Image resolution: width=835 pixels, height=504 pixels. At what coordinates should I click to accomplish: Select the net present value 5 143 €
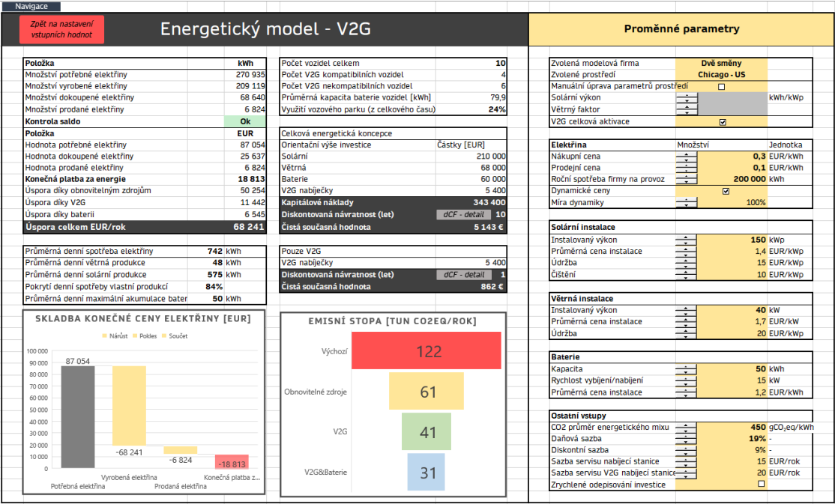488,227
